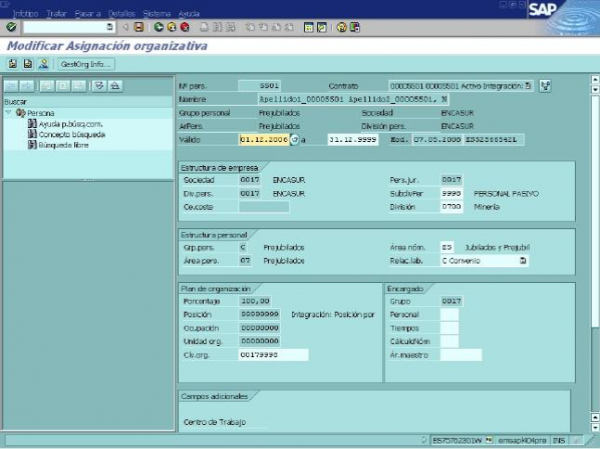Click the organizational structure icon next to Contrato

click(545, 86)
